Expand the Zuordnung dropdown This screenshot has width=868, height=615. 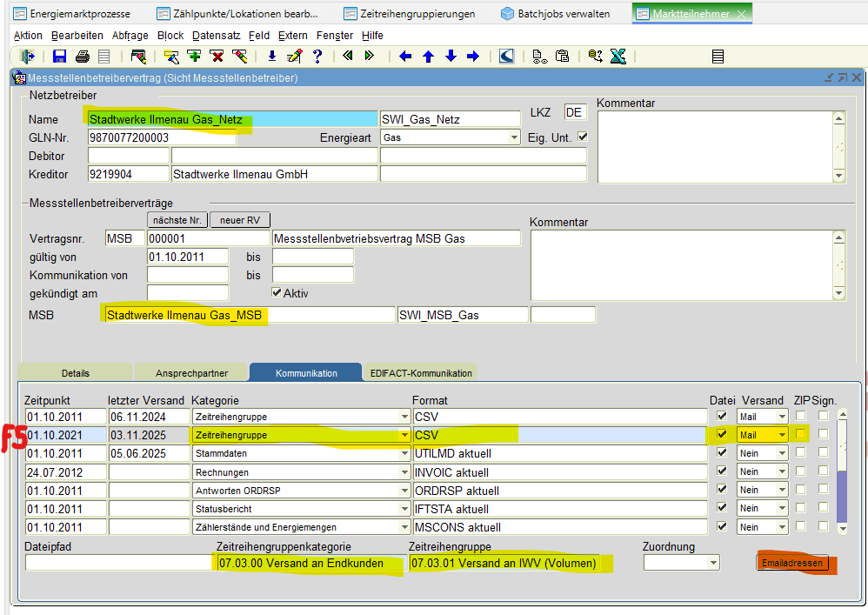tap(713, 564)
